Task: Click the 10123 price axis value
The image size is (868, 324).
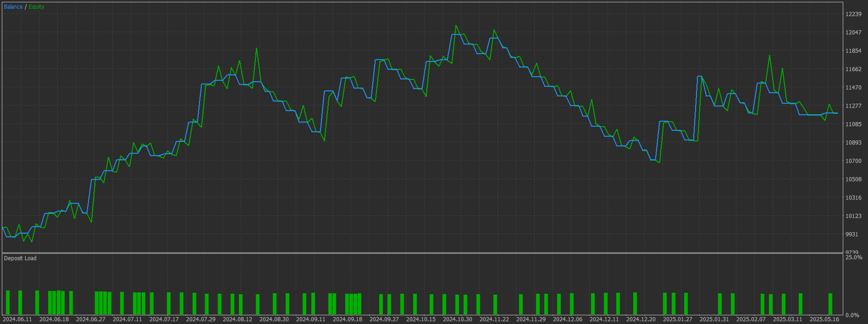Action: click(853, 216)
